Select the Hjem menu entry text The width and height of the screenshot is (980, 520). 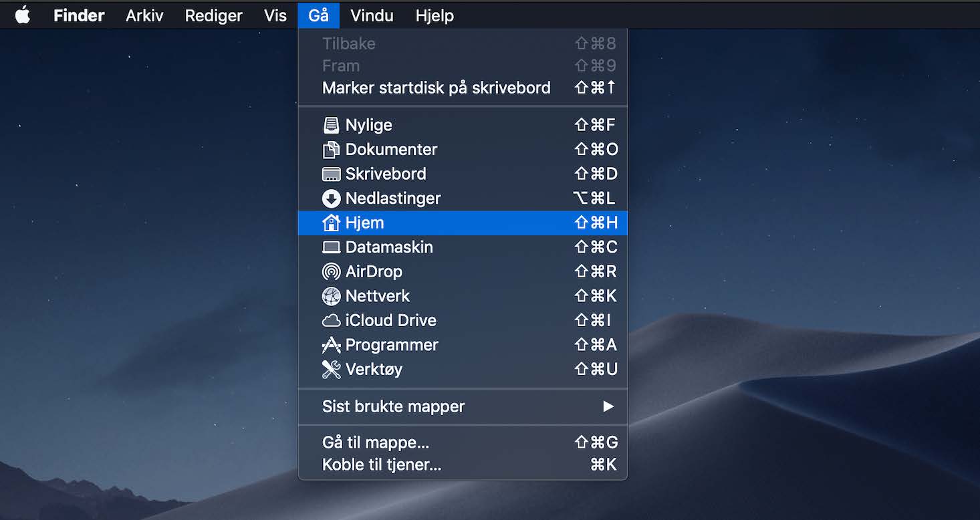click(364, 223)
